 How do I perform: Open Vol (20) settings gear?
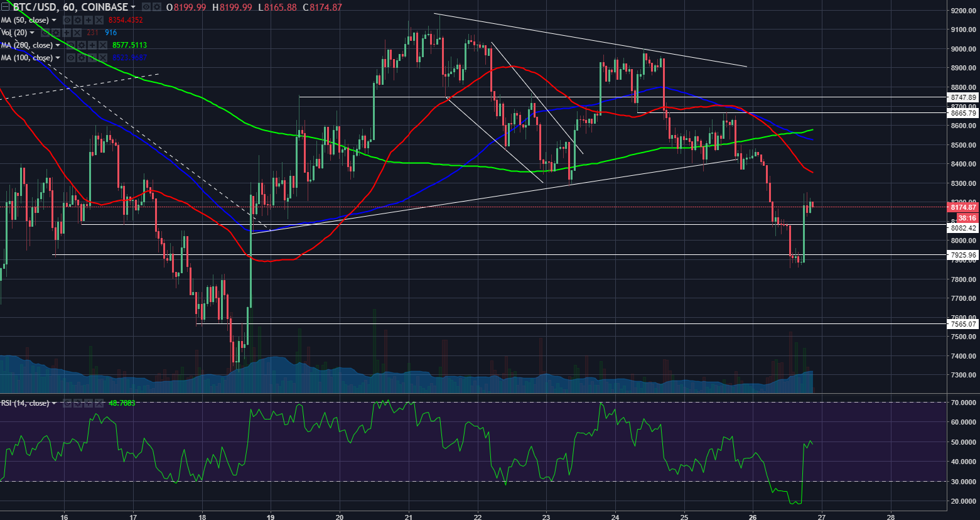(x=56, y=33)
